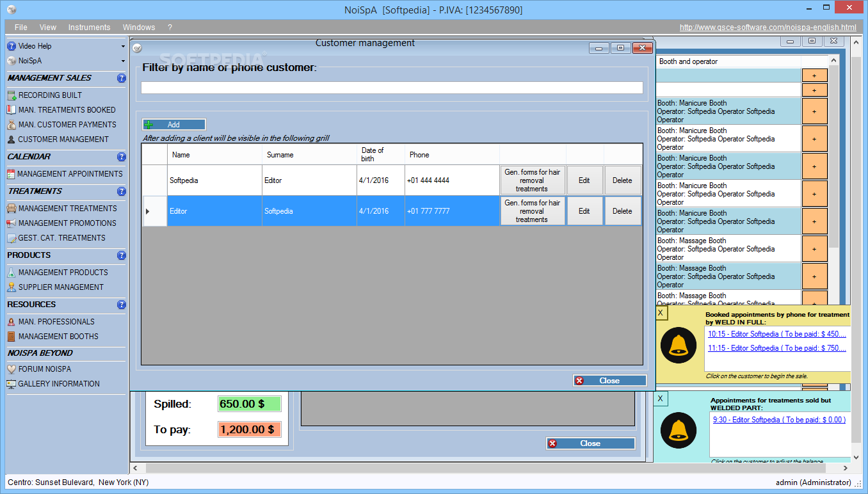The height and width of the screenshot is (494, 868).
Task: Click the Booth and operator column header
Action: pos(728,61)
